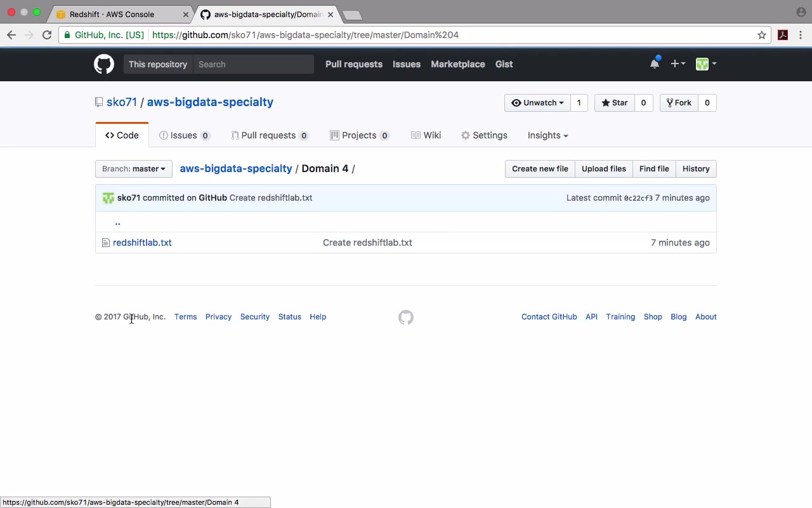Click aws-bigdata-specialty repository title link
Image resolution: width=812 pixels, height=508 pixels.
(x=210, y=102)
